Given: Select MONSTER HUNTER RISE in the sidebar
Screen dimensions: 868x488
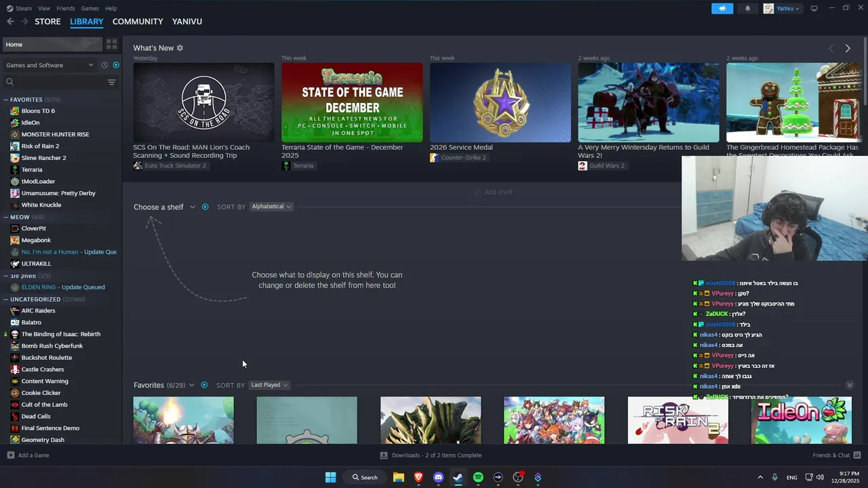Looking at the screenshot, I should pyautogui.click(x=55, y=134).
